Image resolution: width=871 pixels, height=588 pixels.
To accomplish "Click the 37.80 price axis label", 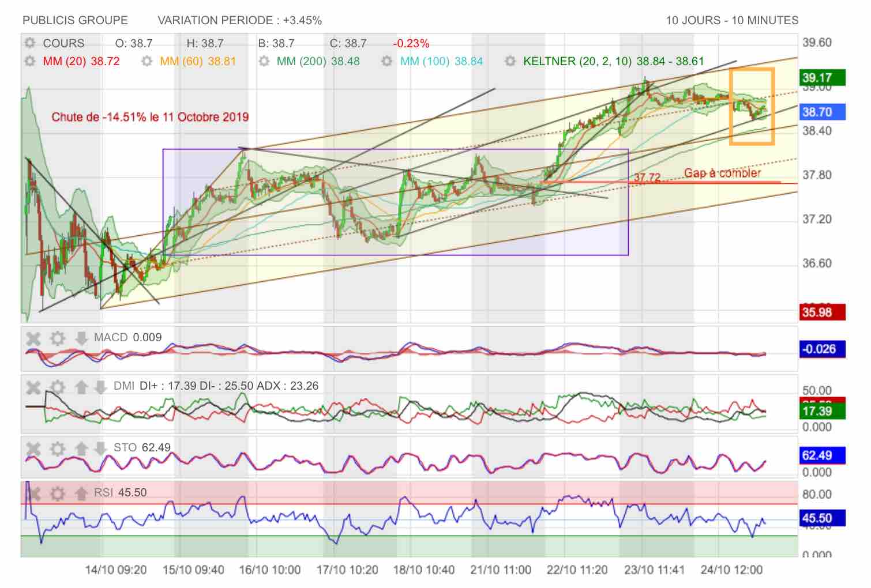I will pos(817,175).
